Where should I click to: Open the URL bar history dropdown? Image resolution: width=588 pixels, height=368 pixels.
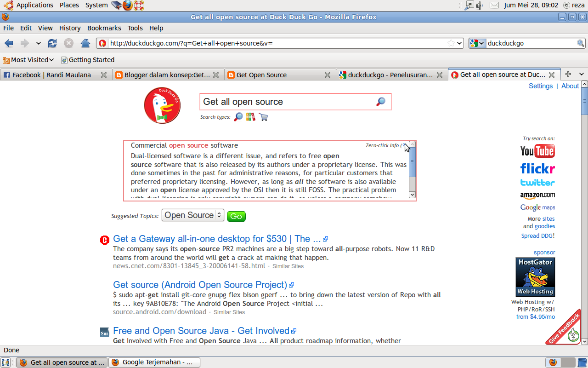pos(459,43)
